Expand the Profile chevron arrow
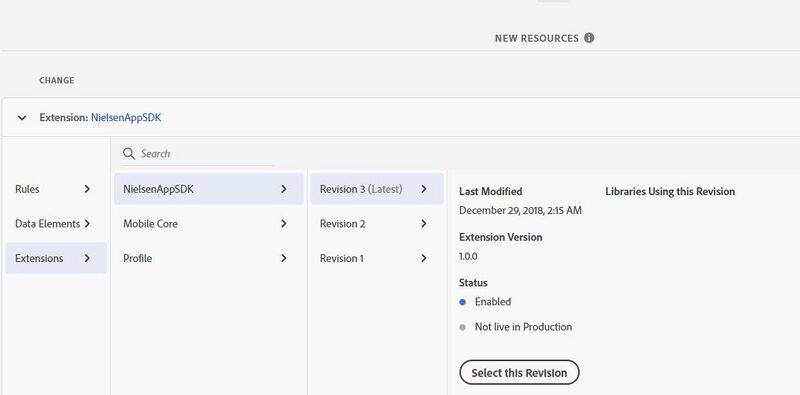The width and height of the screenshot is (800, 395). coord(284,258)
